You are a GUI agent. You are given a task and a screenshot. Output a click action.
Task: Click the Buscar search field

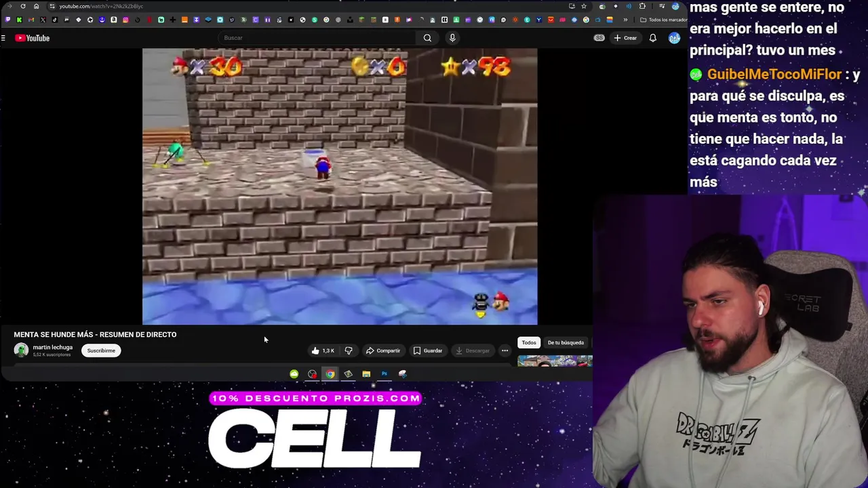(x=317, y=38)
